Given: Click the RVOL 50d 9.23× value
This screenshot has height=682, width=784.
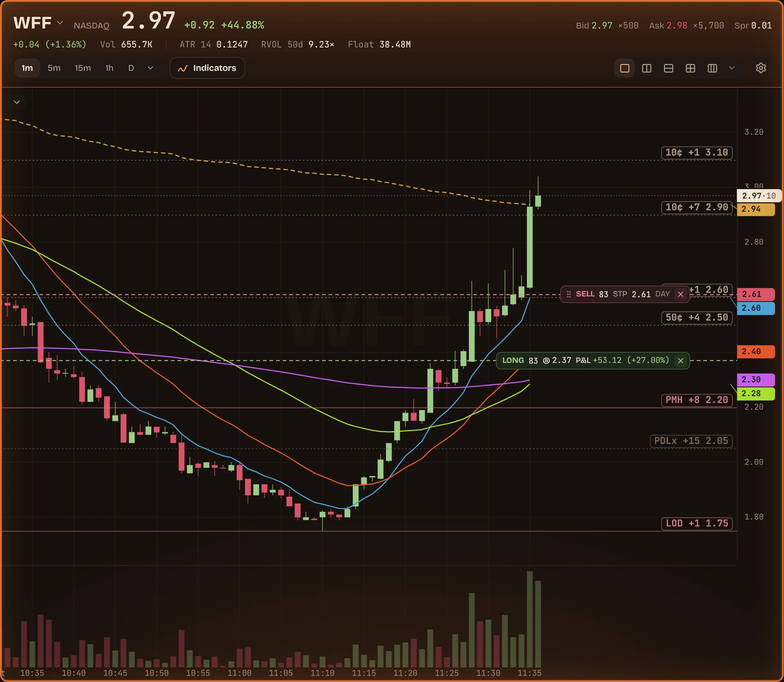Looking at the screenshot, I should [x=298, y=45].
